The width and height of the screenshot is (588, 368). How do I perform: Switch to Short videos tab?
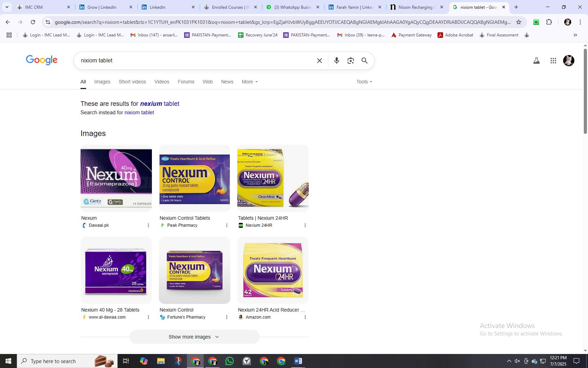(132, 82)
